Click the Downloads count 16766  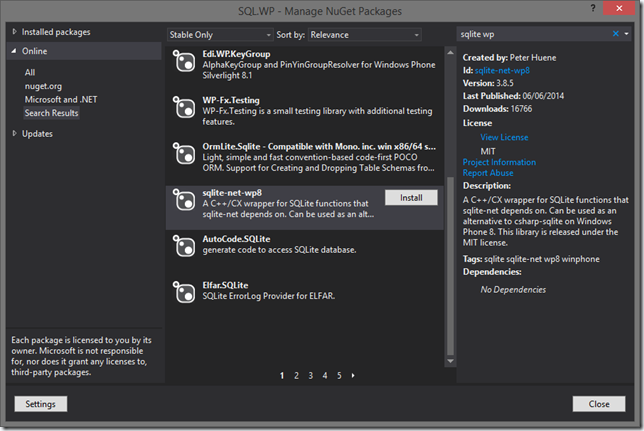[x=521, y=109]
